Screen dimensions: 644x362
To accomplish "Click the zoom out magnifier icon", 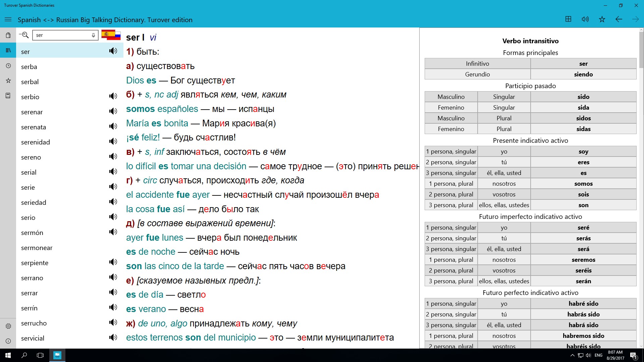I will [x=24, y=35].
